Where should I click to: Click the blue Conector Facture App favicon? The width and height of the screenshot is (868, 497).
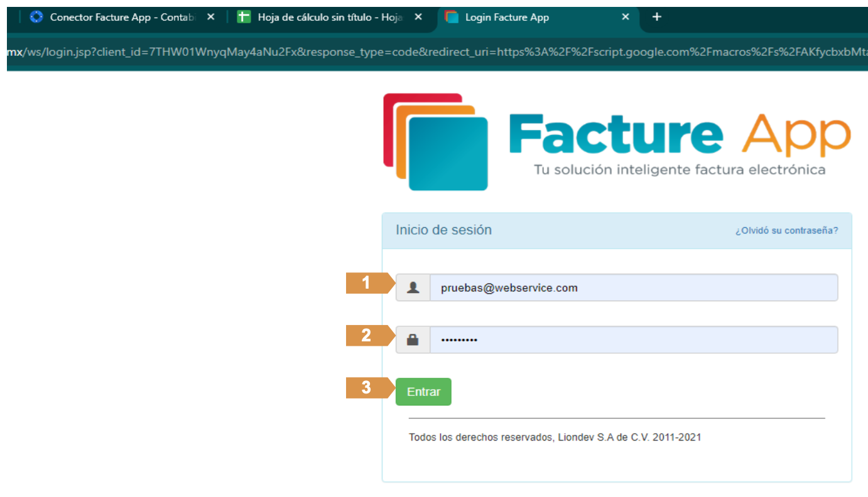point(36,17)
